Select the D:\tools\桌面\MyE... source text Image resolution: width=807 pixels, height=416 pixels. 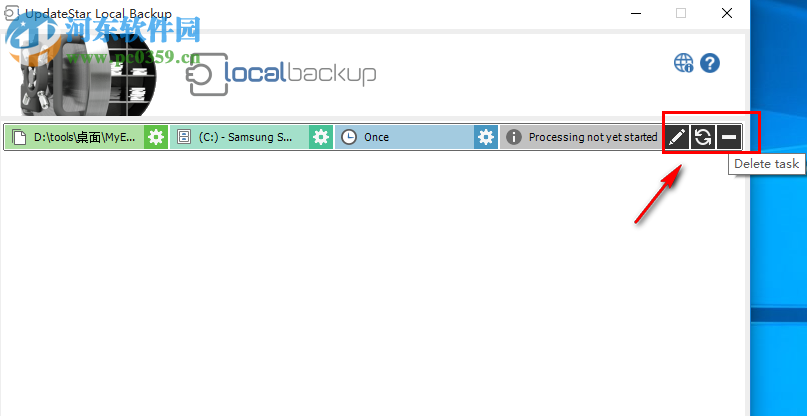pyautogui.click(x=85, y=137)
